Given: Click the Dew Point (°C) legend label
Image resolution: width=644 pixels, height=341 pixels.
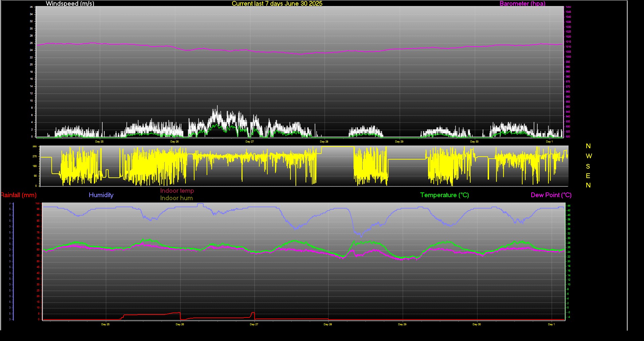Looking at the screenshot, I should tap(551, 195).
